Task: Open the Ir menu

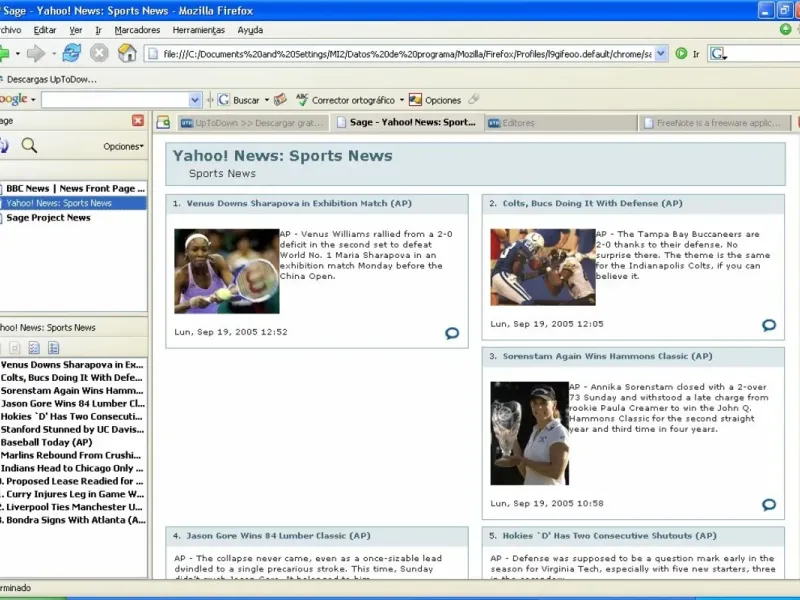Action: [x=98, y=30]
